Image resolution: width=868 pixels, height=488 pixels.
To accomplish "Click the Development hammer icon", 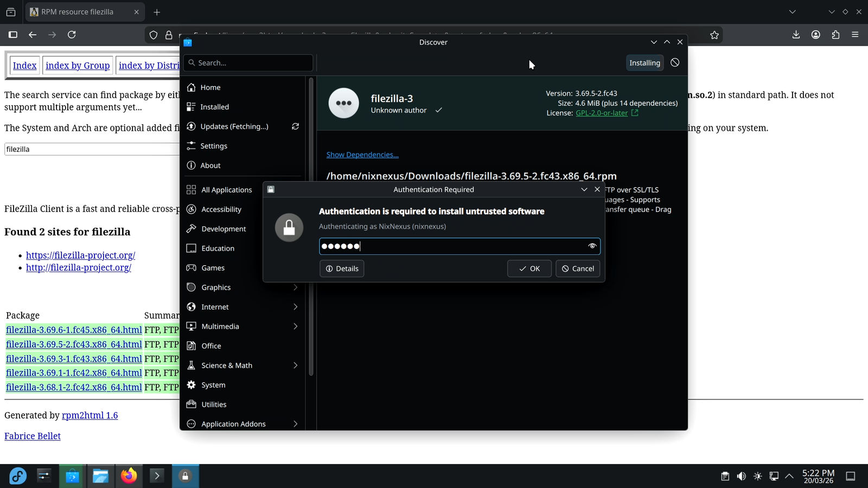I will click(191, 229).
